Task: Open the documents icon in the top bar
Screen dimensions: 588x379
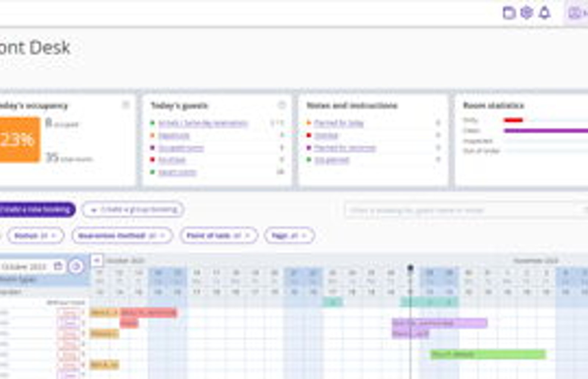Action: pos(509,13)
